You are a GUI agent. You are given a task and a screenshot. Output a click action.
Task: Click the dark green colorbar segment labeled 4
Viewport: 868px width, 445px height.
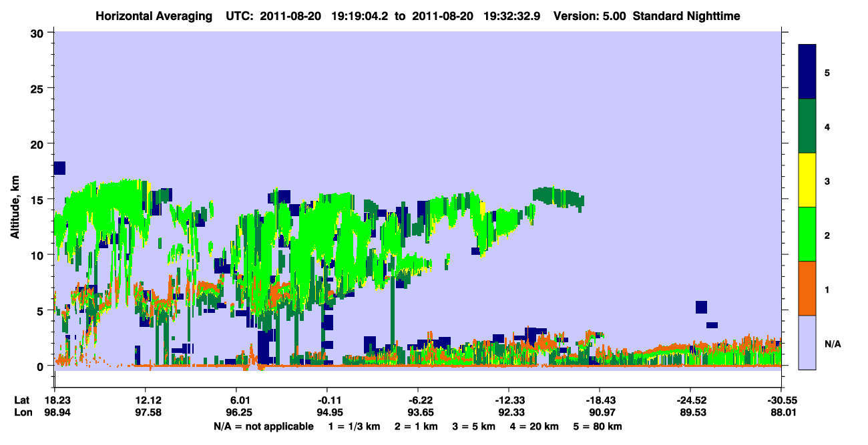tap(807, 126)
